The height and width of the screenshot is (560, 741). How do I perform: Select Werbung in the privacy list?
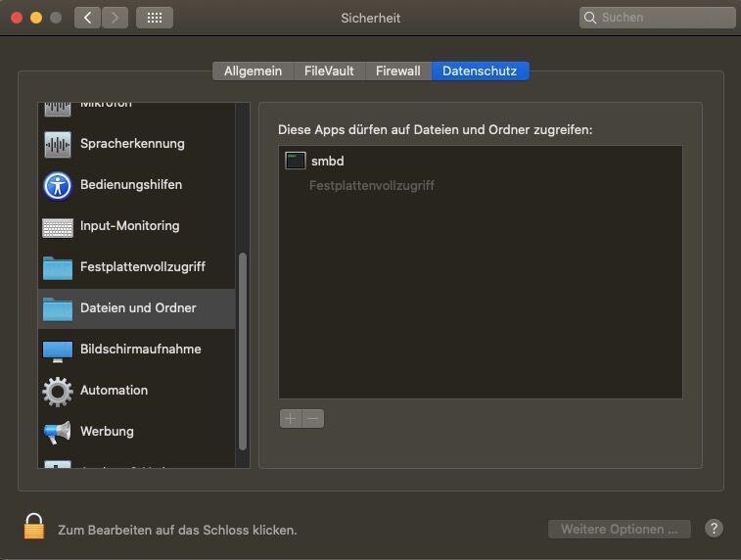[137, 432]
